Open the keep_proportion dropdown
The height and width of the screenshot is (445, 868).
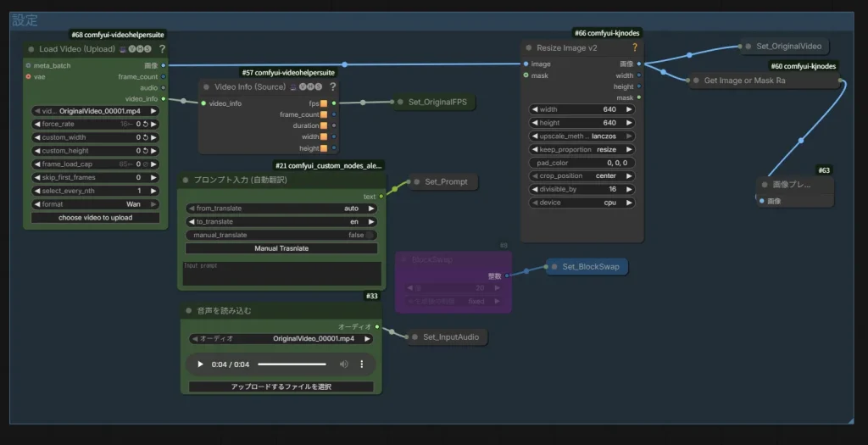tap(580, 149)
